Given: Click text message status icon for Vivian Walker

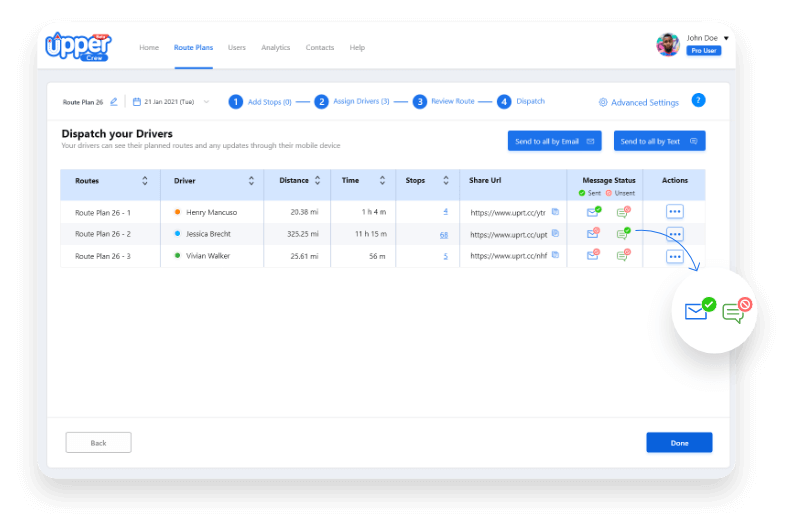Looking at the screenshot, I should click(624, 255).
